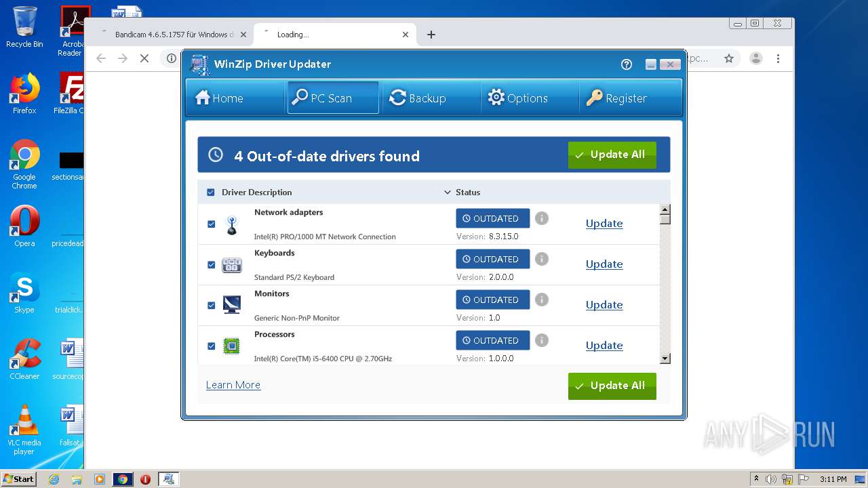868x488 pixels.
Task: Click Chrome back arrow button
Action: coord(101,59)
